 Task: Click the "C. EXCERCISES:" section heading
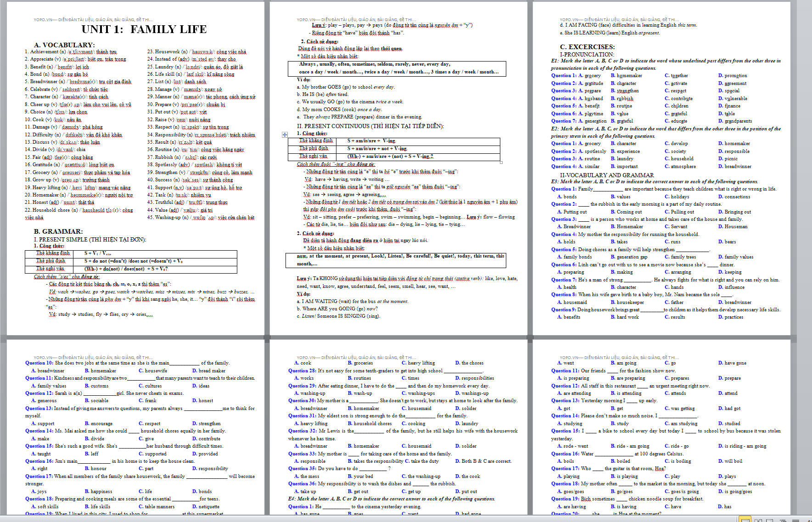click(587, 47)
